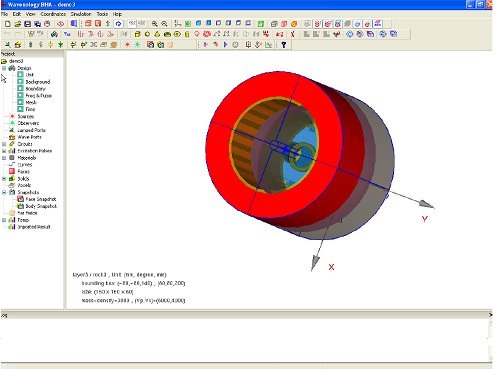Click the red star source icon
The image size is (500, 369).
click(127, 45)
